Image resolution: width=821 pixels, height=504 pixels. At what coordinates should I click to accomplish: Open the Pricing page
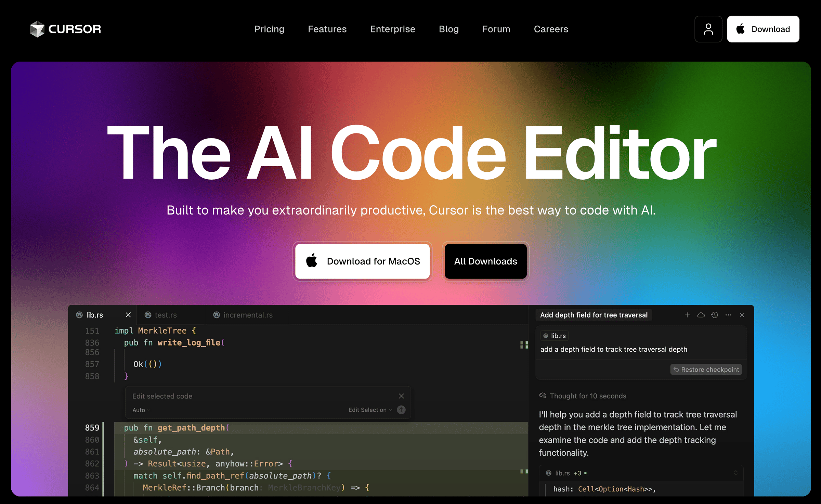pos(269,29)
